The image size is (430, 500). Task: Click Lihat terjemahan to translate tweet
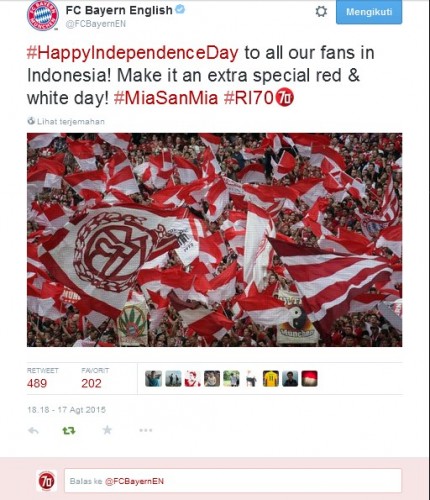coord(71,121)
